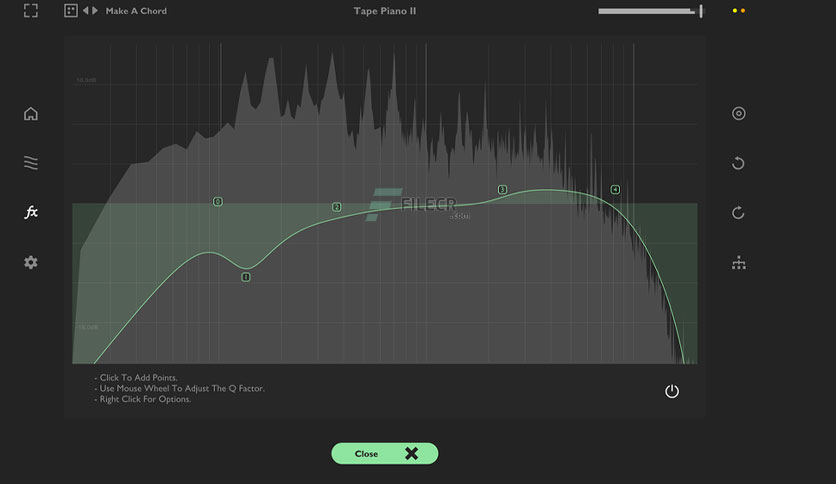Click the Tape Piano II title

385,11
